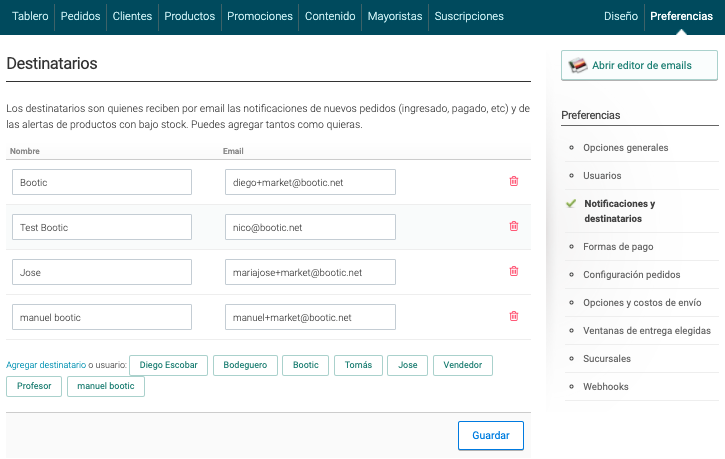Add the Bodeguero user as recipient
Viewport: 725px width, 459px height.
pyautogui.click(x=245, y=365)
